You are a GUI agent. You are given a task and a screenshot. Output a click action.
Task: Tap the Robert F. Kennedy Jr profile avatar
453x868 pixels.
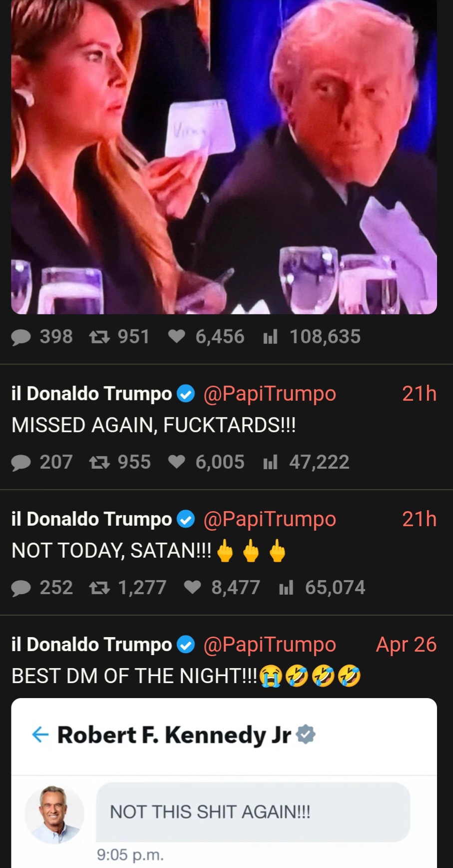click(x=54, y=815)
